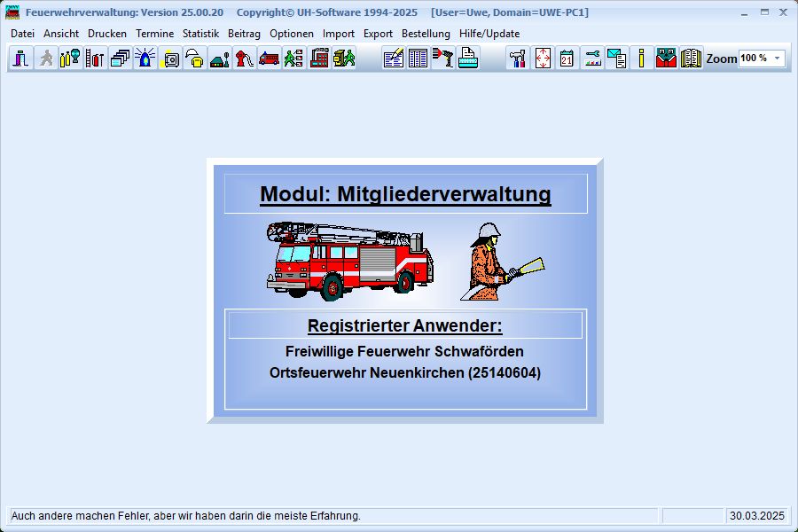Click the barcode scanner toolbar icon
798x532 pixels.
(443, 58)
